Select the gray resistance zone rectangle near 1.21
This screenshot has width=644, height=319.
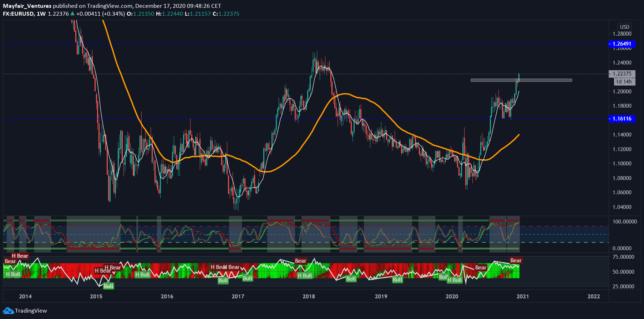(521, 80)
